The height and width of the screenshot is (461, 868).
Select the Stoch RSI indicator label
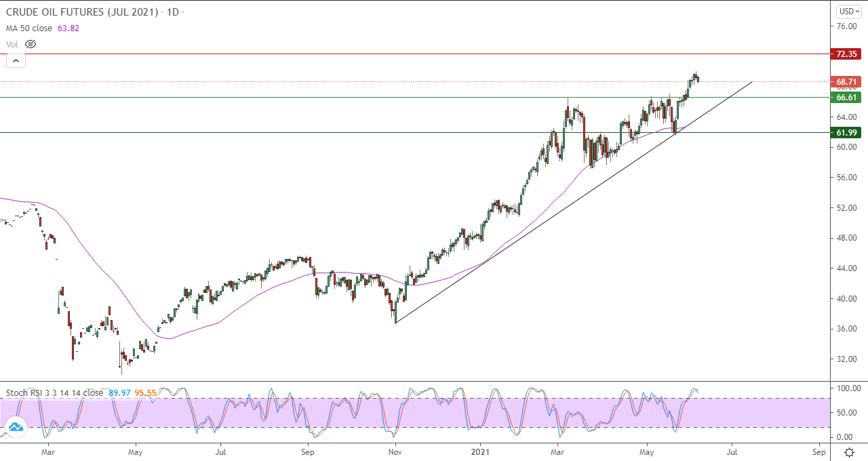[55, 393]
